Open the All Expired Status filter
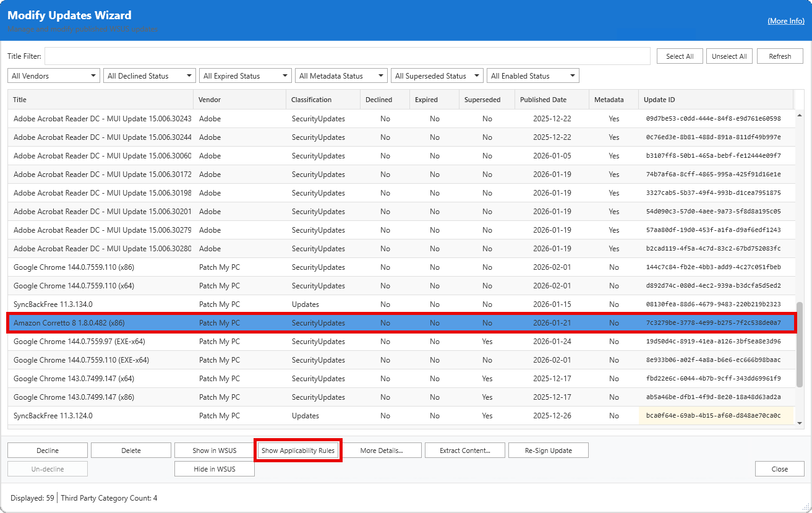812x513 pixels. [245, 75]
